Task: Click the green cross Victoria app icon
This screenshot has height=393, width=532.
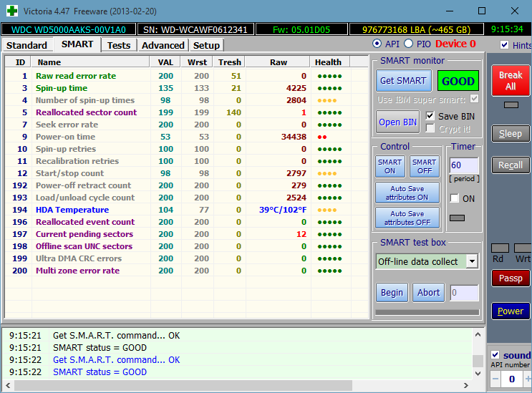Action: pyautogui.click(x=12, y=11)
